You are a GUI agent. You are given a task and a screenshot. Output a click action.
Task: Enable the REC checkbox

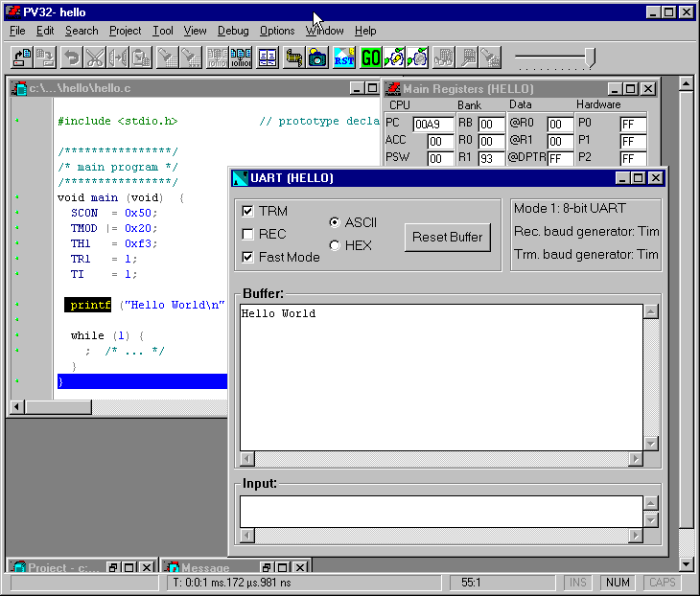click(248, 234)
